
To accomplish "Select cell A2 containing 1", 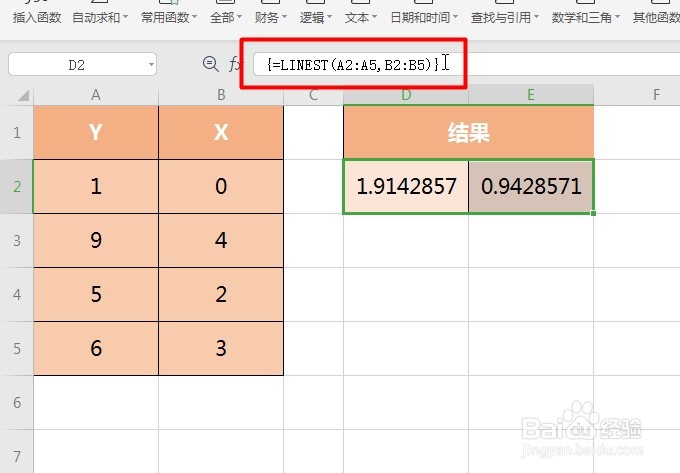I will point(96,186).
